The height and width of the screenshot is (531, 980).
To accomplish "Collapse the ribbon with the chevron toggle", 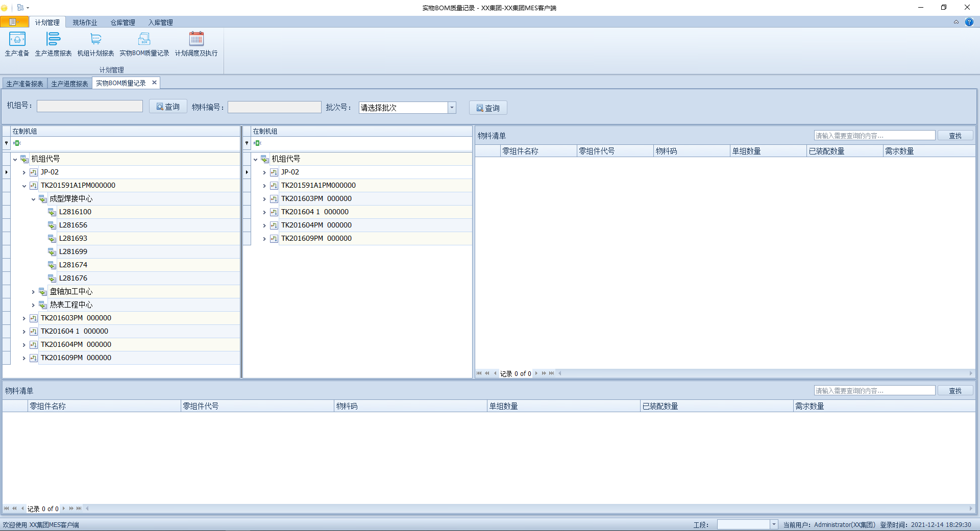I will click(x=957, y=22).
